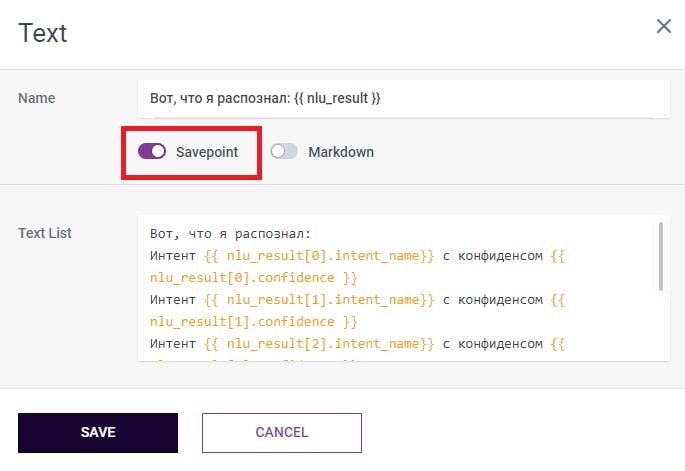Focus the Name input field
The image size is (685, 471).
(x=403, y=98)
